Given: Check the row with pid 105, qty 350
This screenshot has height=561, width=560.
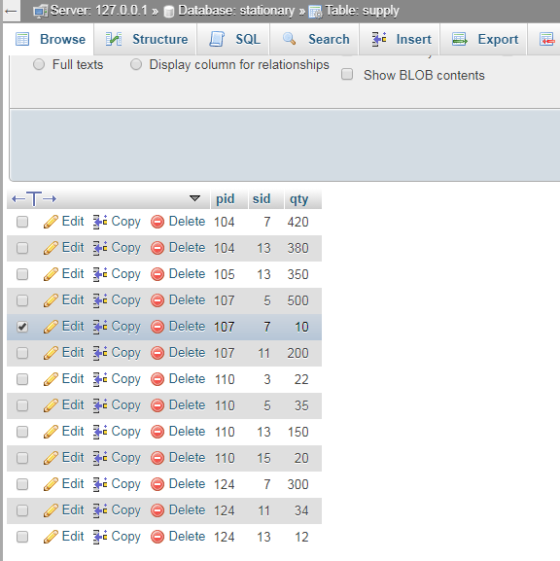Looking at the screenshot, I should tap(22, 274).
